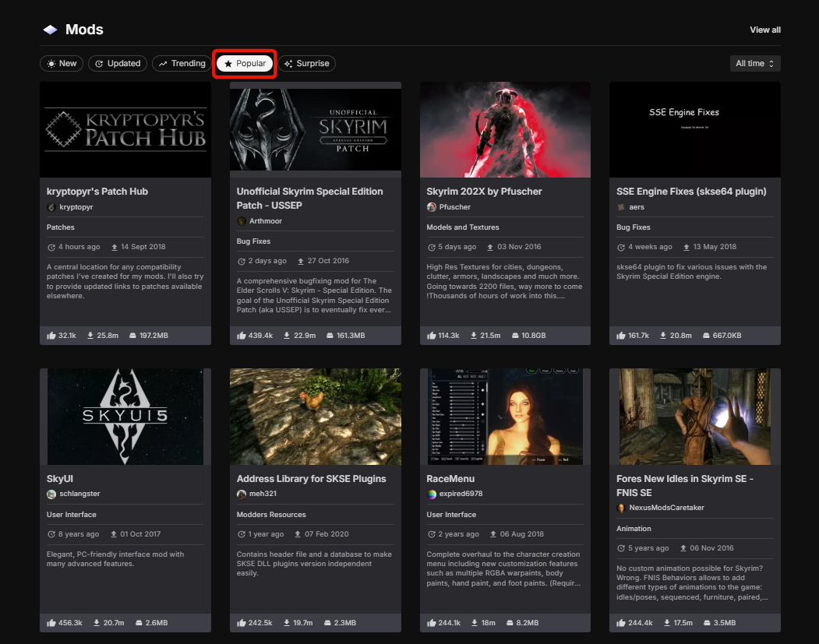The width and height of the screenshot is (819, 644).
Task: Open author profile link Arthmoor
Action: (x=266, y=221)
